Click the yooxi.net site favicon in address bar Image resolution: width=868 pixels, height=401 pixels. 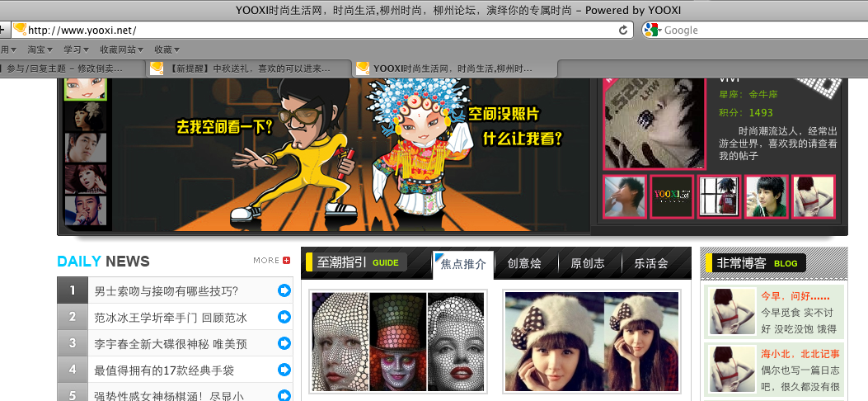(20, 30)
